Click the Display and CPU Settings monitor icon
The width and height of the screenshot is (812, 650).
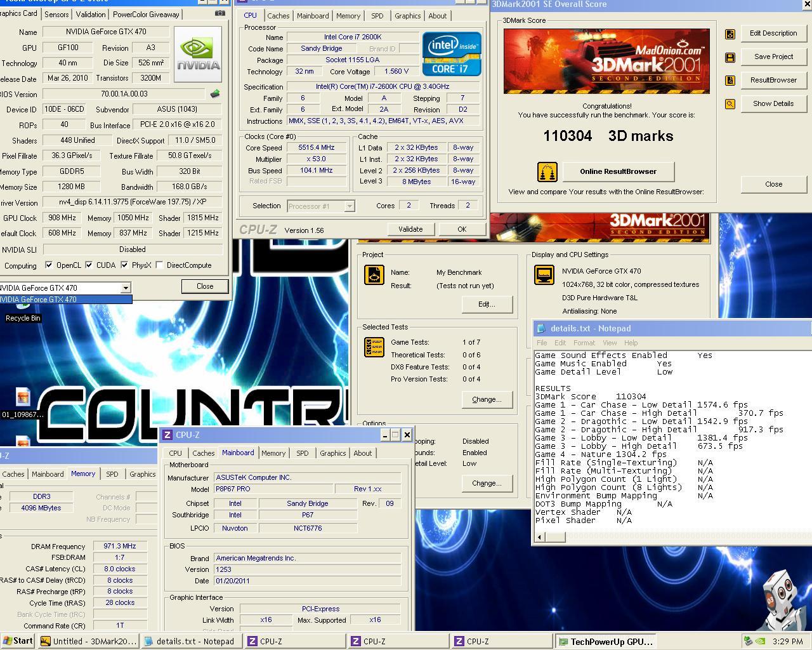pos(544,275)
